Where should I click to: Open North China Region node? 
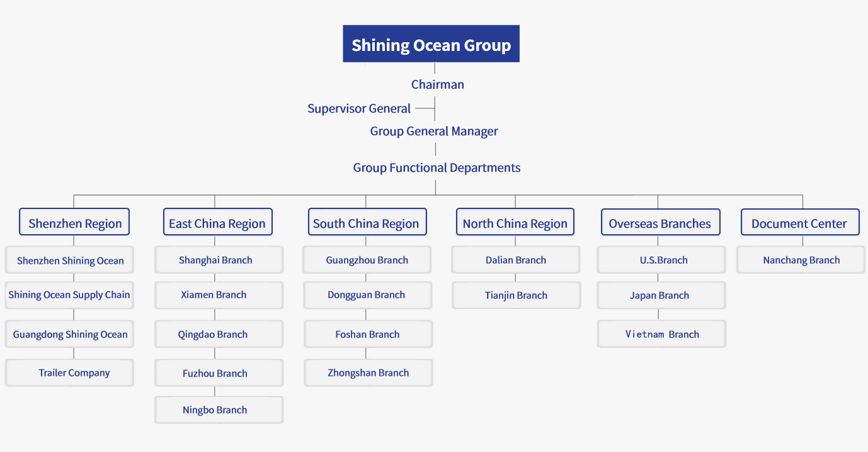tap(515, 223)
